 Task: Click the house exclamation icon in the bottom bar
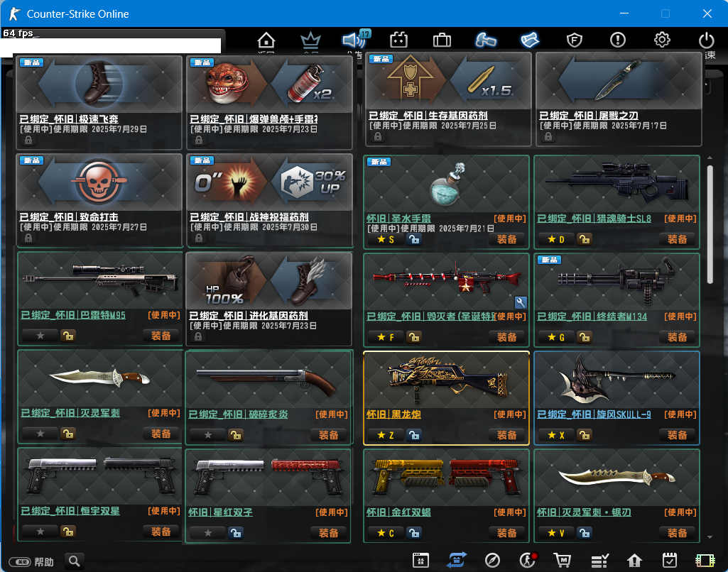(x=634, y=561)
